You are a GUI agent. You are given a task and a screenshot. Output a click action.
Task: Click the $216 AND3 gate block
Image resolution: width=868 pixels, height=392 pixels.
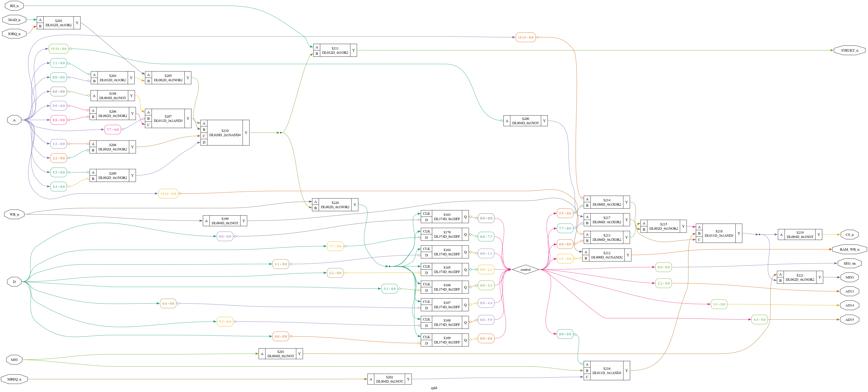[607, 370]
